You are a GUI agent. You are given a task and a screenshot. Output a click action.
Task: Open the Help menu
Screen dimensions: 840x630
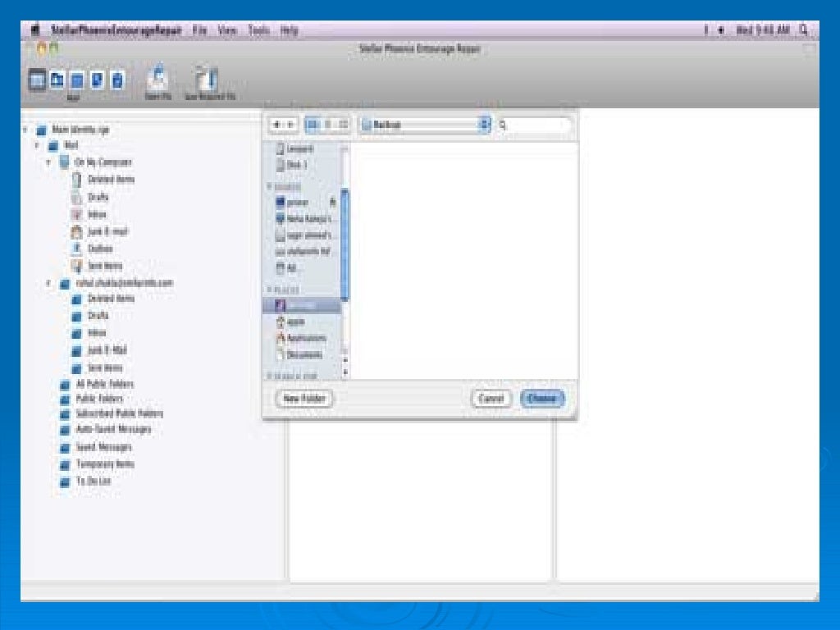[290, 30]
